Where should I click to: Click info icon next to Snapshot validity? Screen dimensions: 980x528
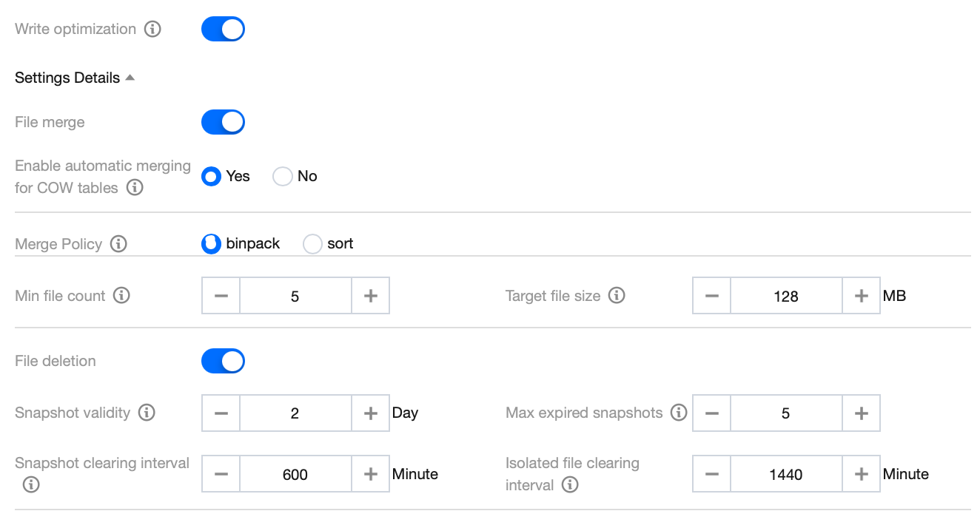point(147,413)
